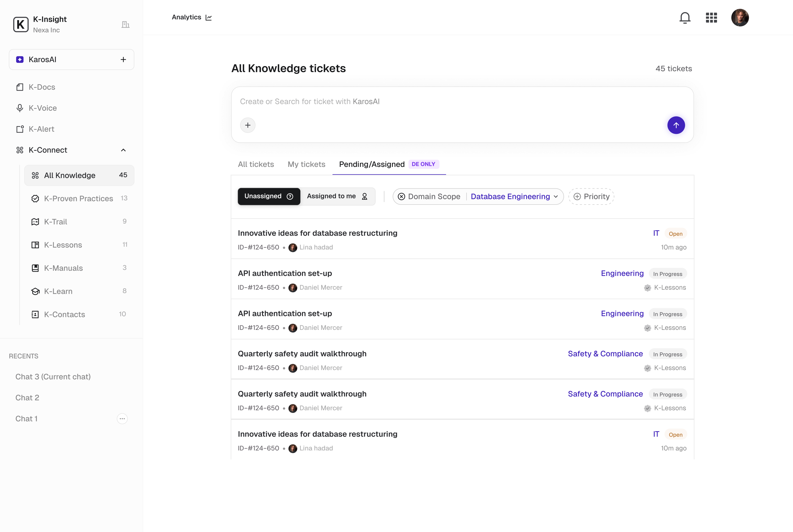The width and height of the screenshot is (793, 532).
Task: Add a Priority filter
Action: click(591, 197)
